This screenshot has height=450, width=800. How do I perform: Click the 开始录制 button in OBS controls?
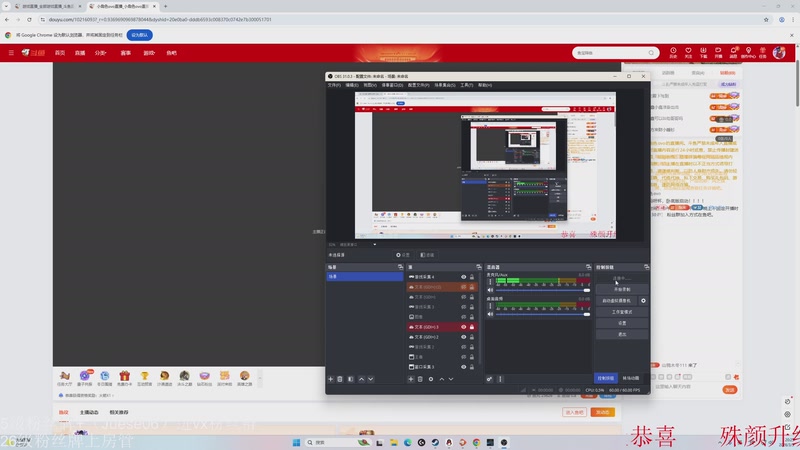coord(622,289)
